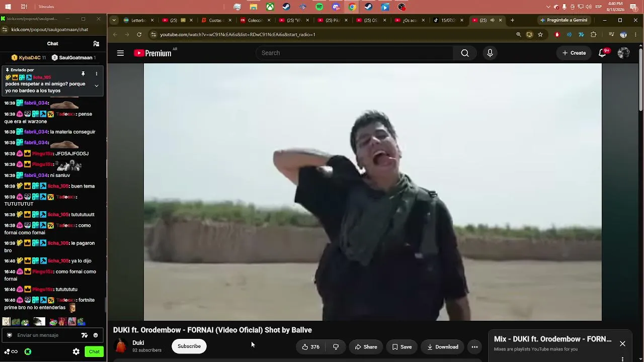Click the video player to pause

pyautogui.click(x=372, y=192)
